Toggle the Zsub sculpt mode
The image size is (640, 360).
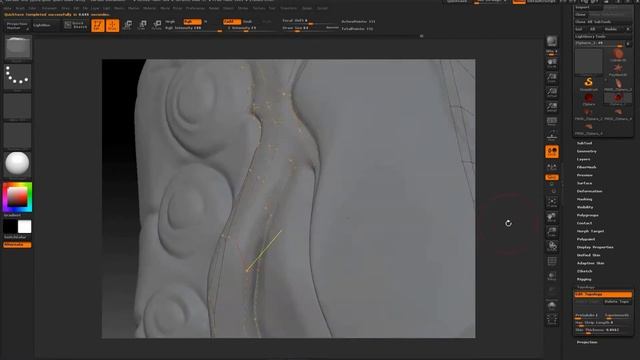[247, 22]
